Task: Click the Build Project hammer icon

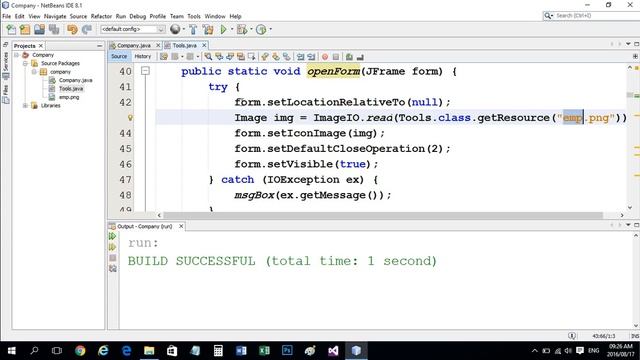Action: pos(193,29)
